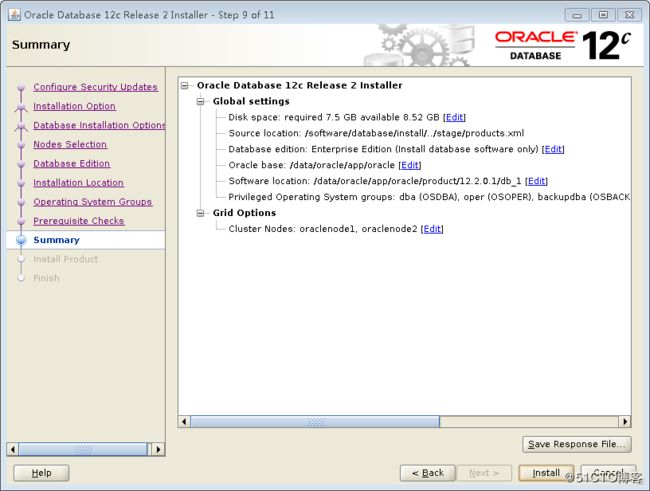Image resolution: width=650 pixels, height=491 pixels.
Task: Collapse the Global settings tree node
Action: [x=201, y=101]
